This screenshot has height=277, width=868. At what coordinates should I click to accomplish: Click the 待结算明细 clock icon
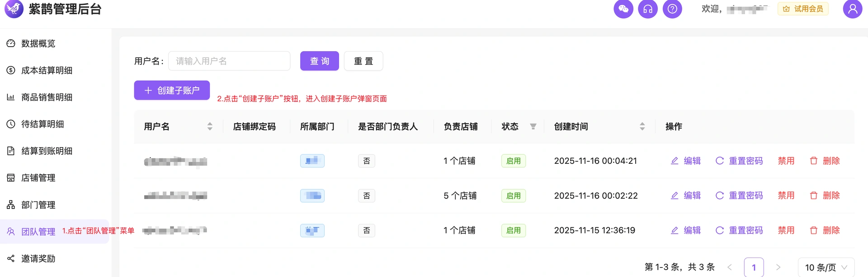[11, 124]
